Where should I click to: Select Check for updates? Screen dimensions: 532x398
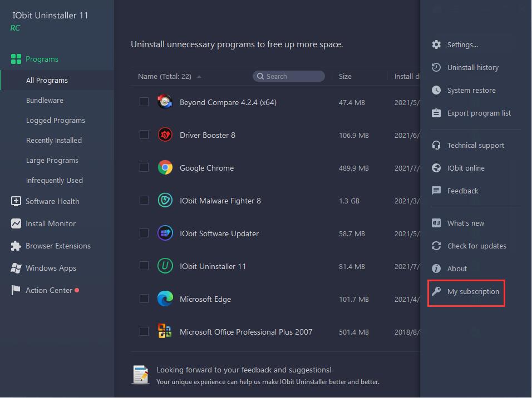pyautogui.click(x=476, y=246)
